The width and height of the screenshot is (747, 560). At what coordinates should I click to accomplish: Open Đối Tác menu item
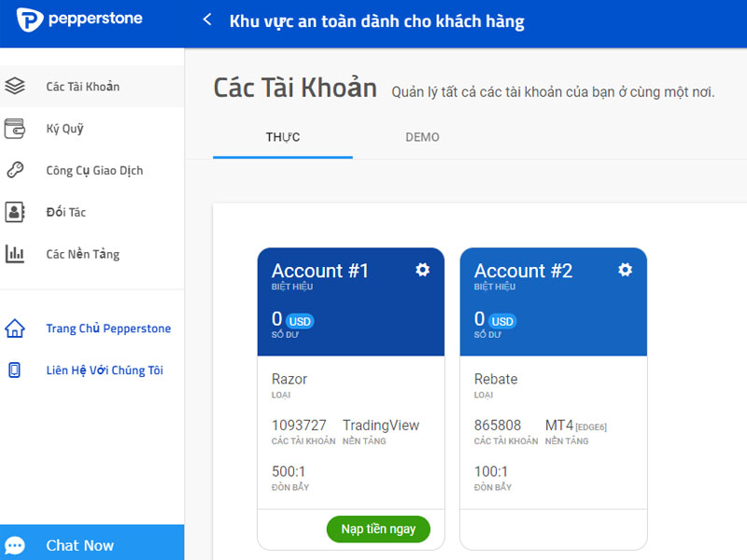[x=92, y=212]
